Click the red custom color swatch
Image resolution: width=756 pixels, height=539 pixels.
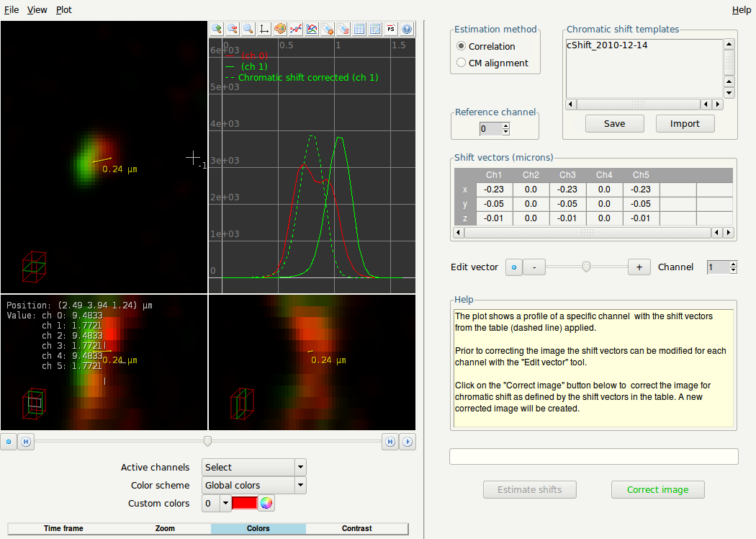pos(245,504)
